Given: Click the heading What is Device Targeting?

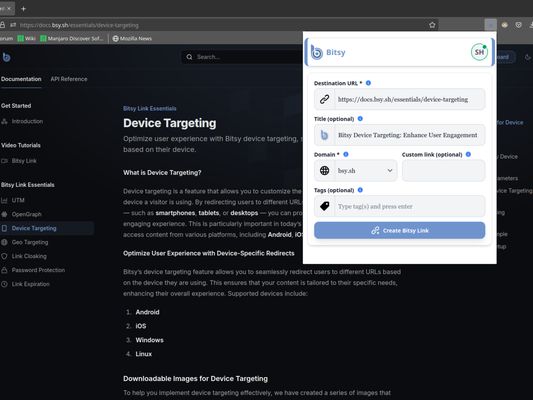Looking at the screenshot, I should 162,173.
